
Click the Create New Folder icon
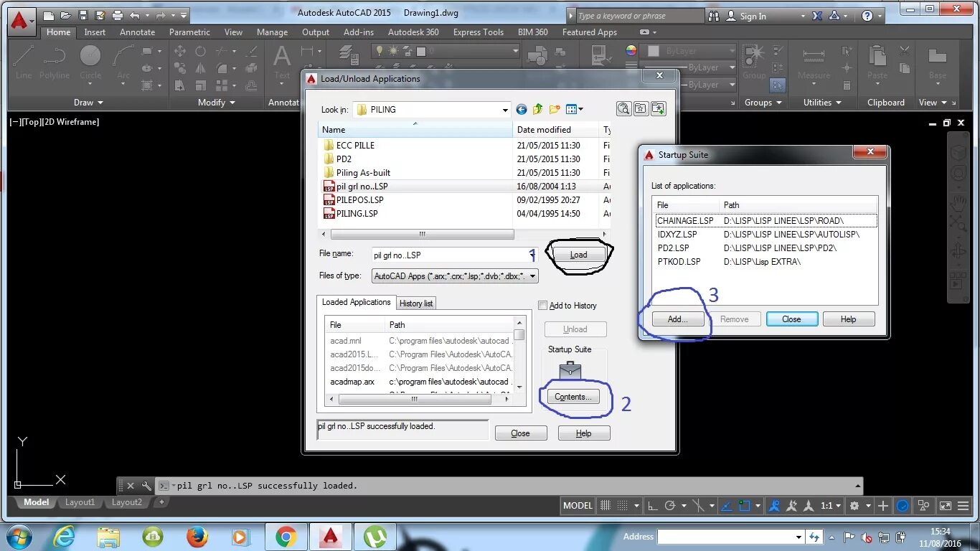[x=554, y=109]
